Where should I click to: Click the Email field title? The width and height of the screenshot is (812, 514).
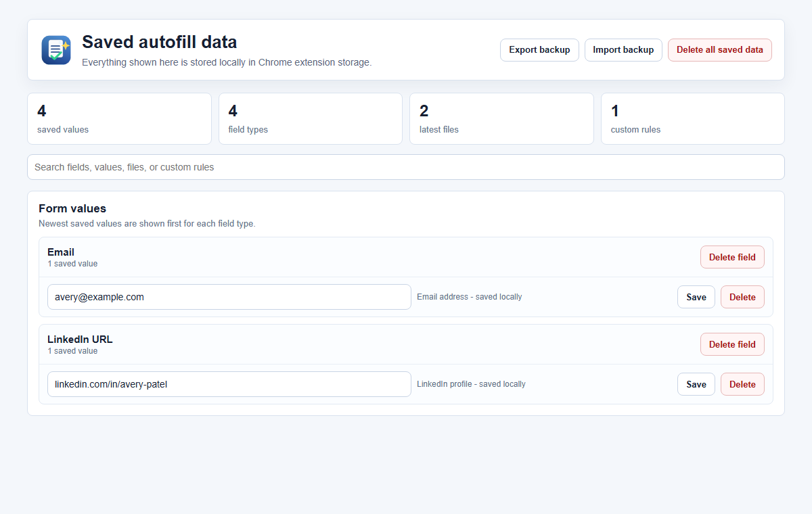[61, 252]
